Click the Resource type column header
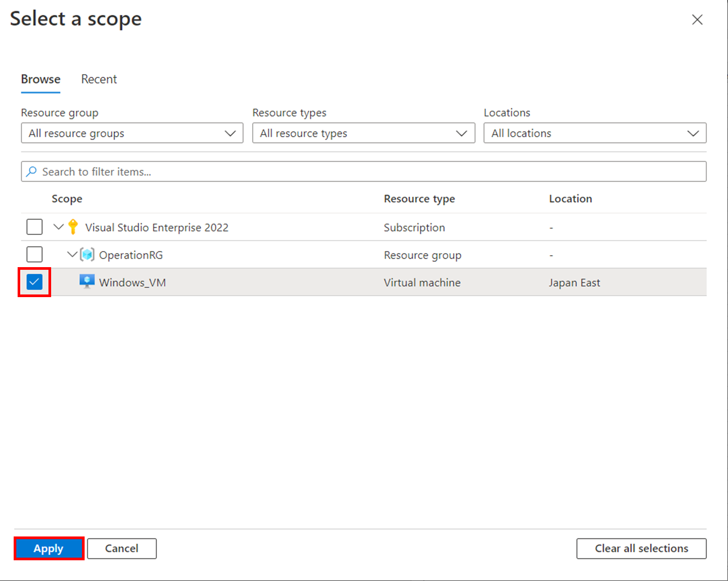This screenshot has width=728, height=581. click(419, 199)
